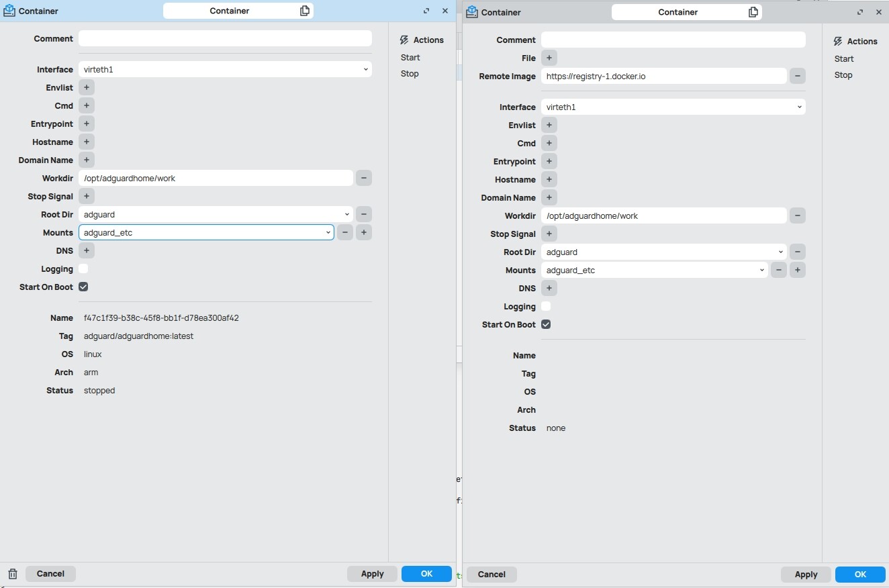Toggle Logging checkbox in left window
This screenshot has width=889, height=588.
tap(83, 268)
